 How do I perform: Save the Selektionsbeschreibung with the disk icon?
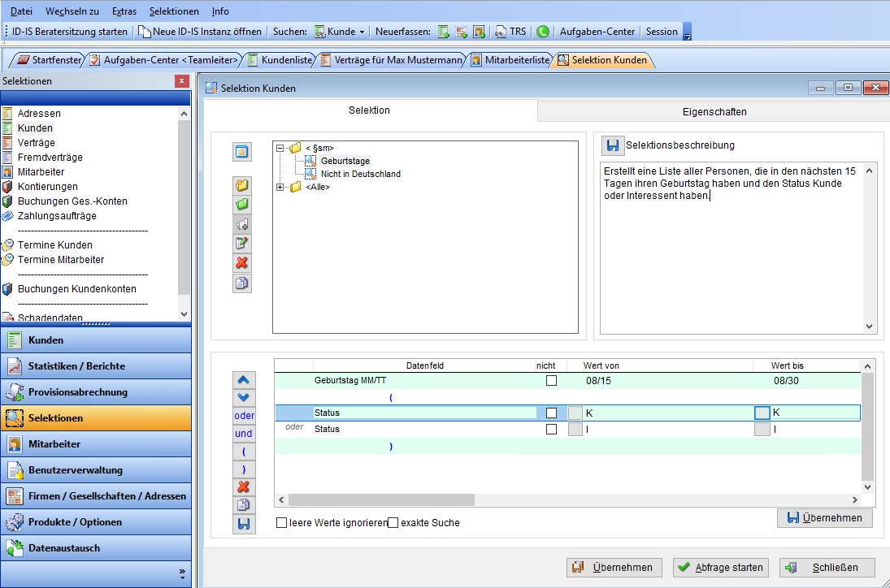613,145
